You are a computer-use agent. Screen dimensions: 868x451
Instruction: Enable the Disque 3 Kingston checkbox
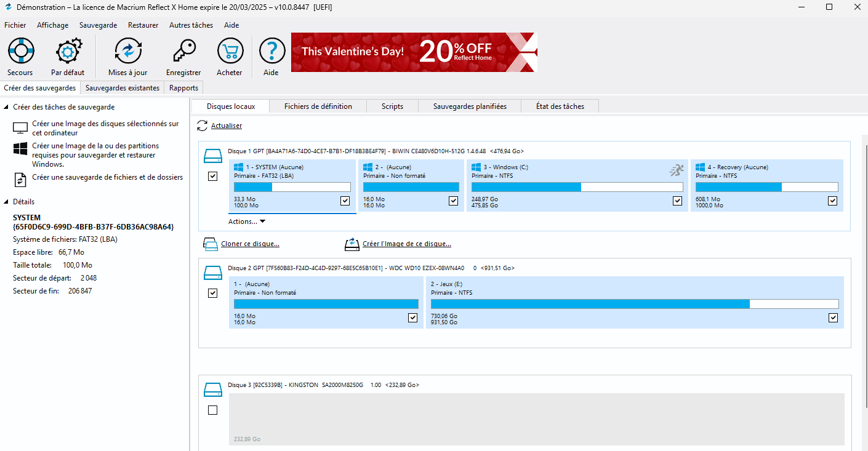pyautogui.click(x=212, y=410)
